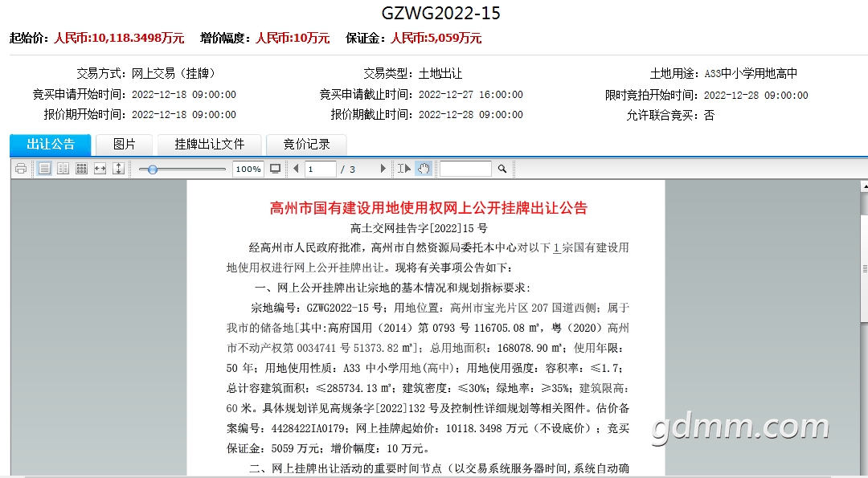Open the 出让公告 tab
The width and height of the screenshot is (868, 478).
coord(51,145)
